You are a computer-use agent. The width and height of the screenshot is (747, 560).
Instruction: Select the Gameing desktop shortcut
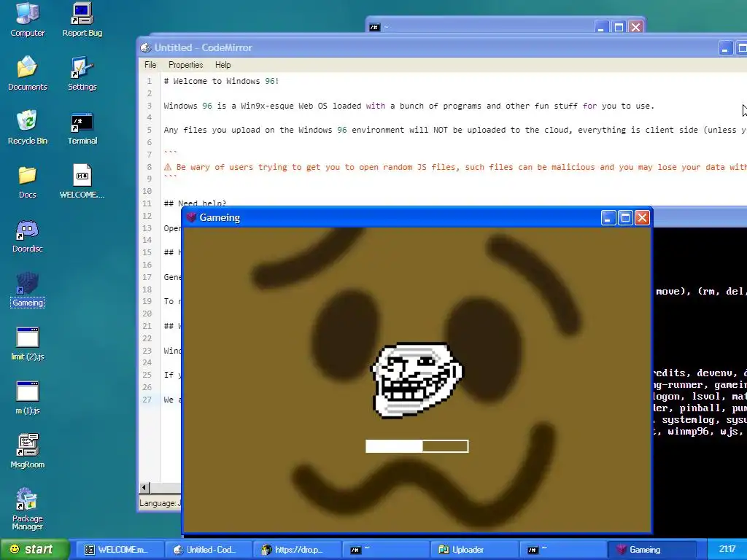(27, 289)
